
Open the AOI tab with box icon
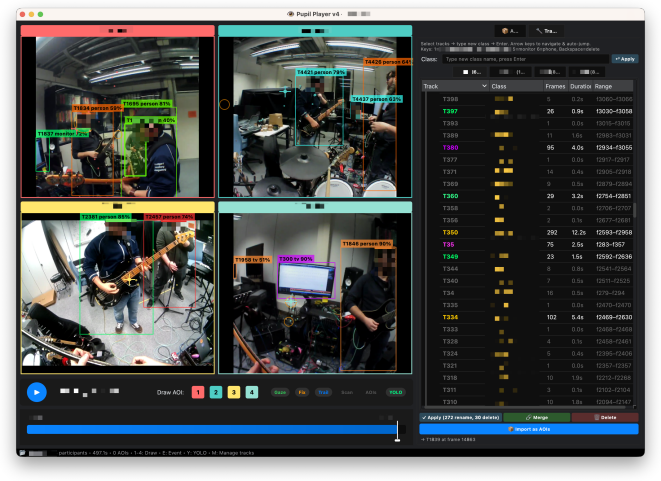(510, 31)
